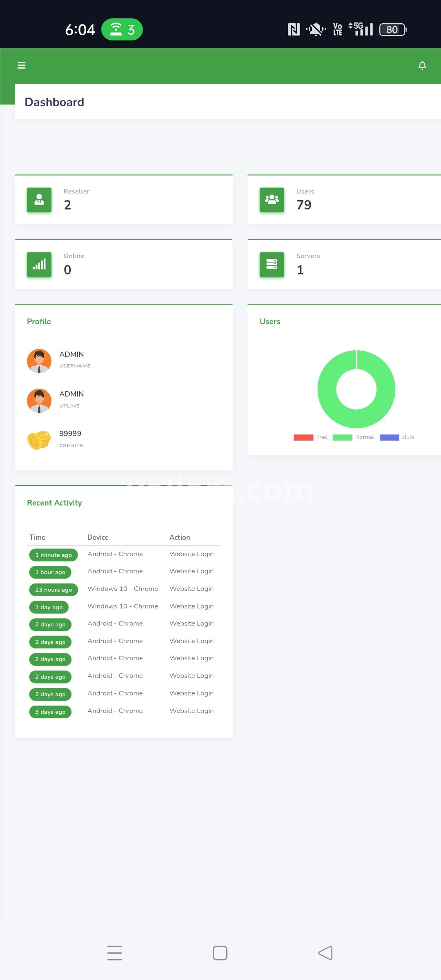441x980 pixels.
Task: Click the ADMIN username avatar
Action: pyautogui.click(x=39, y=361)
